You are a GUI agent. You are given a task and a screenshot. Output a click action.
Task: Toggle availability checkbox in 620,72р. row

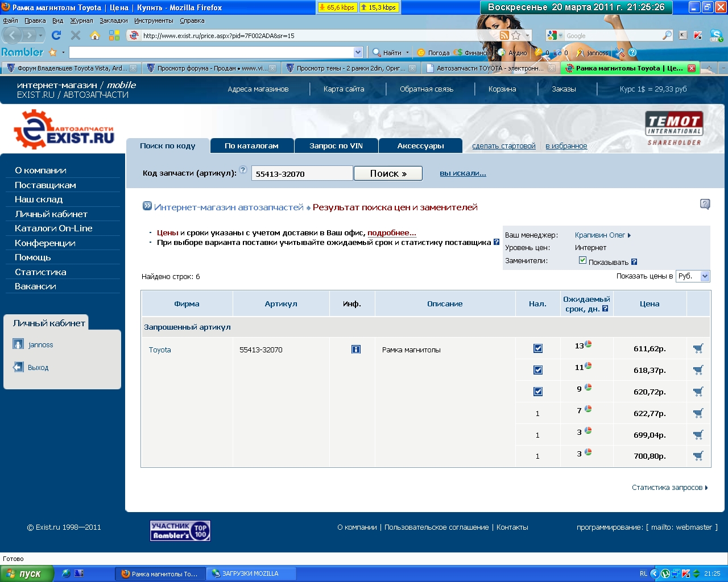click(537, 392)
